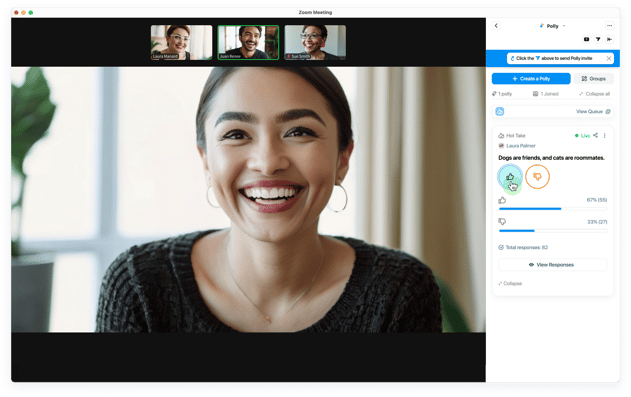Click the '1 polly' count label
The image size is (631, 397).
tap(502, 94)
